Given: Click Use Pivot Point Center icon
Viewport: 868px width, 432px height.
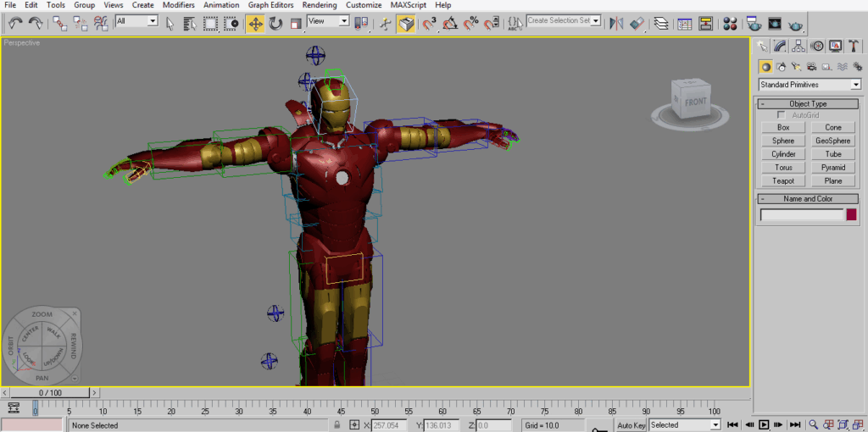Looking at the screenshot, I should 361,23.
